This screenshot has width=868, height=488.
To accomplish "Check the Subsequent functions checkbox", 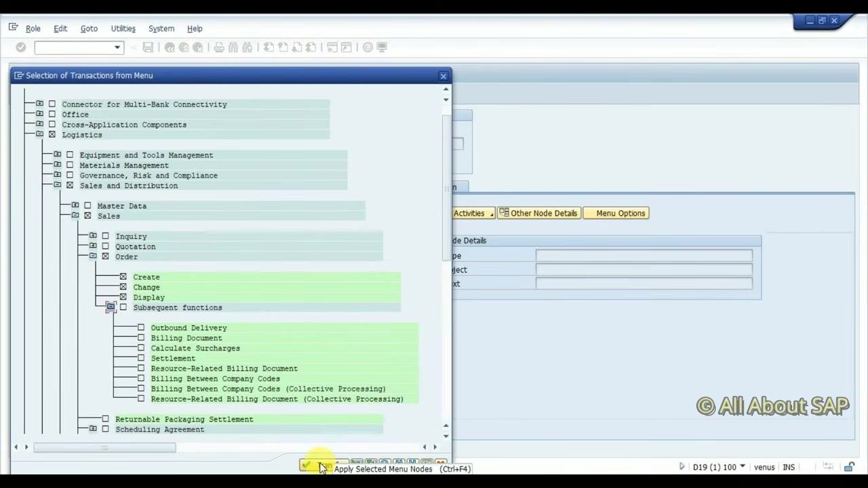I will click(123, 308).
